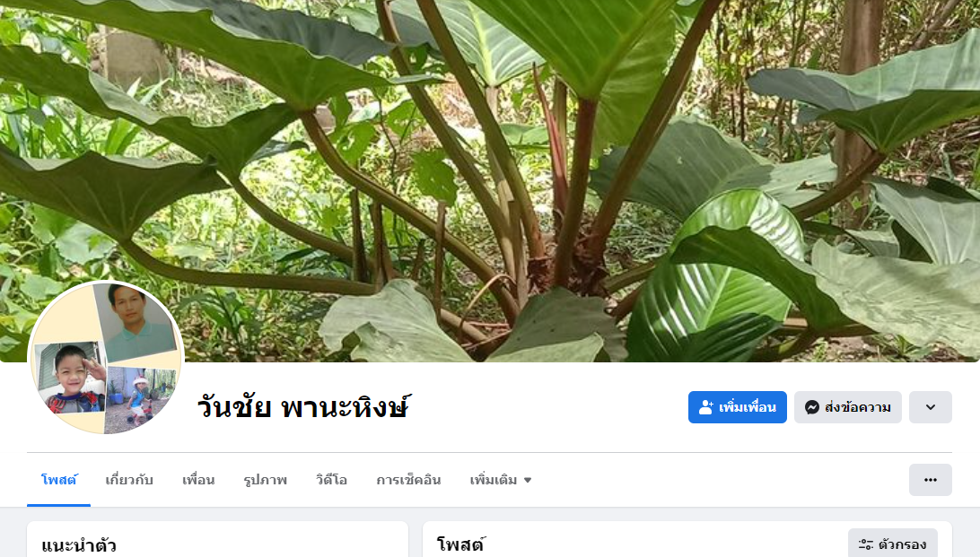980x557 pixels.
Task: Open the circular profile picture
Action: (x=106, y=357)
